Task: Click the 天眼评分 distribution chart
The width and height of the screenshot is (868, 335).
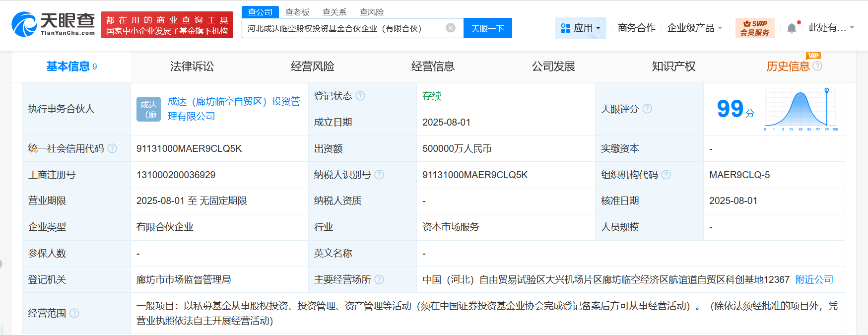Action: (x=801, y=109)
